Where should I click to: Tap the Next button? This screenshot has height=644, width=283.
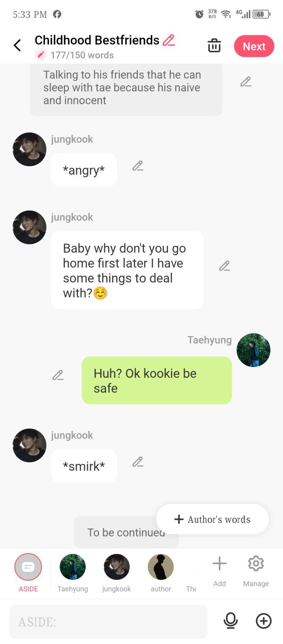click(254, 46)
